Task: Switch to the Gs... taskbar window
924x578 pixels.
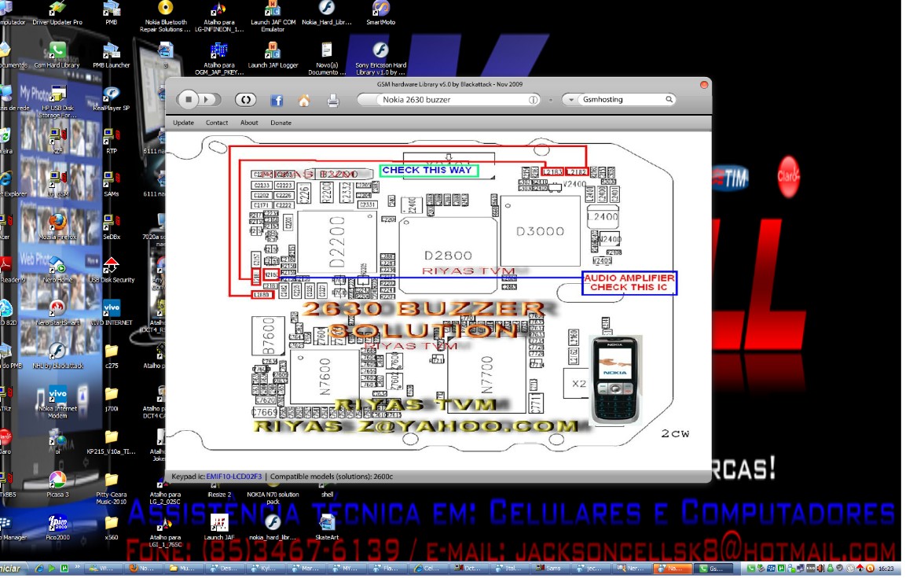Action: coord(712,569)
